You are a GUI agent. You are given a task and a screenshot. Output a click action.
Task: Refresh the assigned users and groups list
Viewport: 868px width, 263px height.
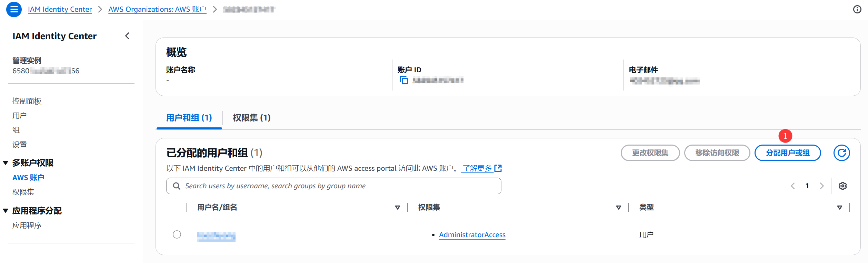841,153
